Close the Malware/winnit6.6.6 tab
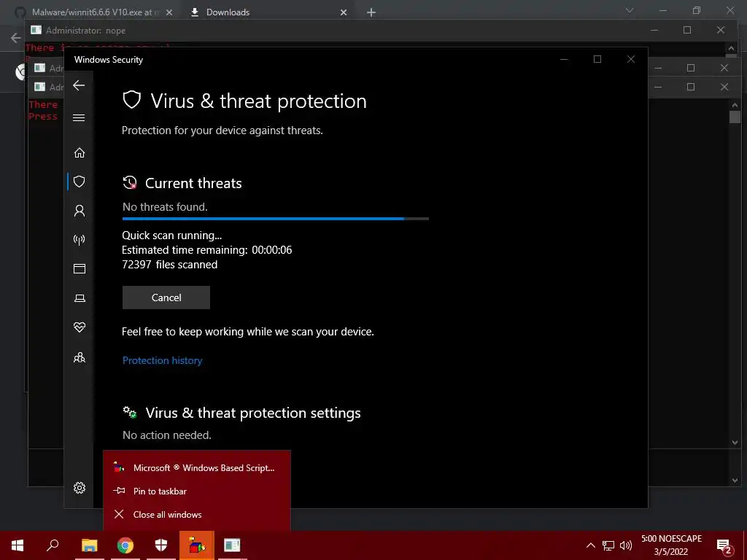This screenshot has height=560, width=747. 169,12
